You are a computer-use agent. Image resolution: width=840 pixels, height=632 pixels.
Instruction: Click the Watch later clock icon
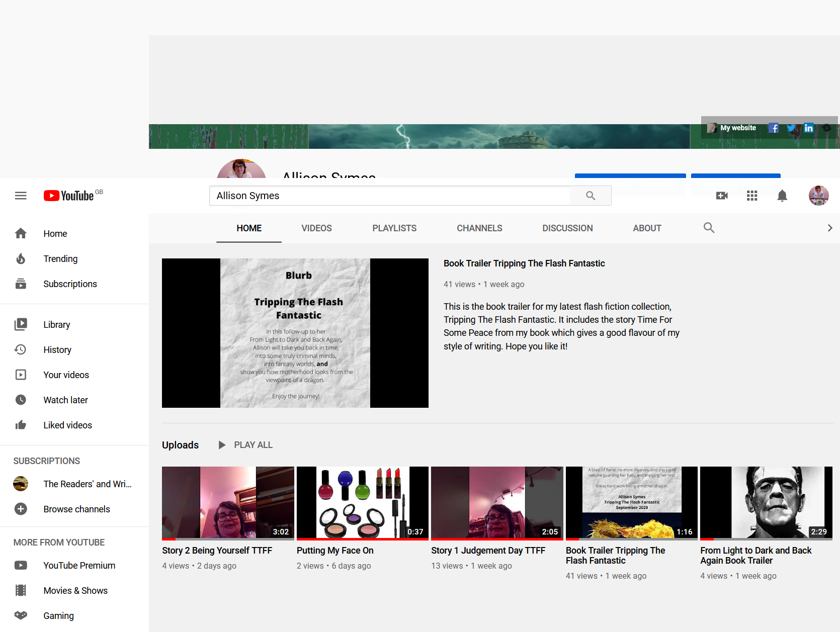pos(21,400)
